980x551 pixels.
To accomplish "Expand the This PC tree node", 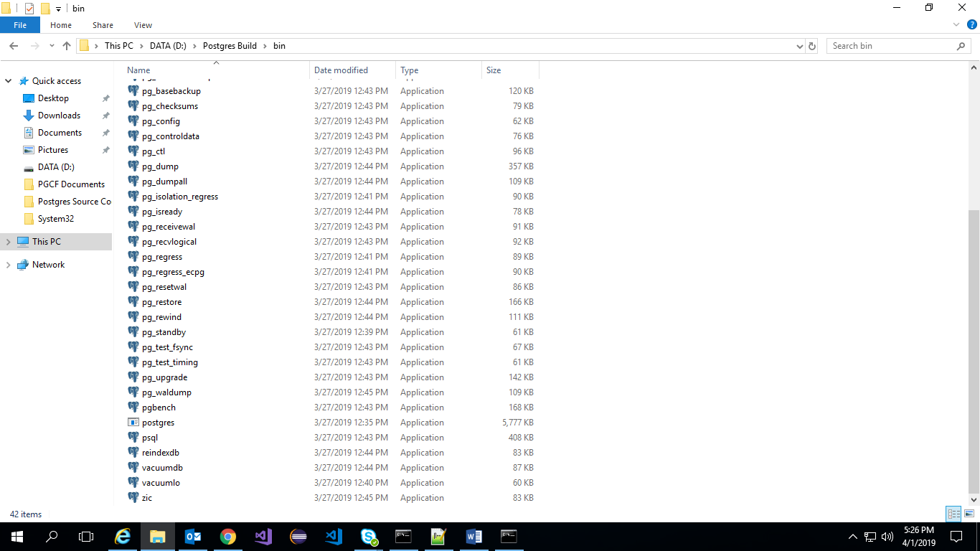I will click(8, 242).
